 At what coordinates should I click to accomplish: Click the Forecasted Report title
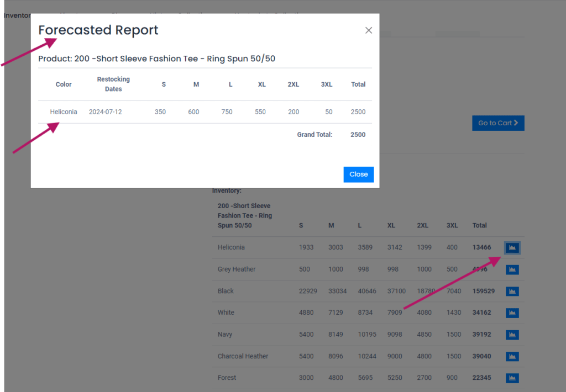point(98,30)
